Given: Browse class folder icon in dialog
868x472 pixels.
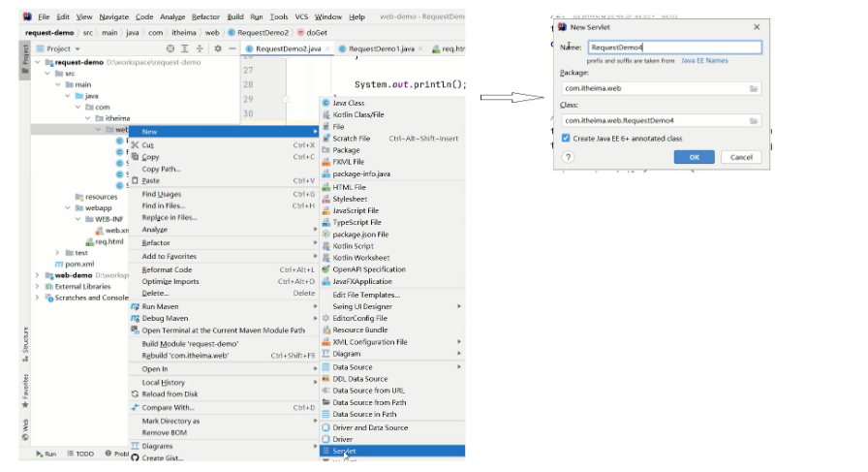Looking at the screenshot, I should (754, 121).
